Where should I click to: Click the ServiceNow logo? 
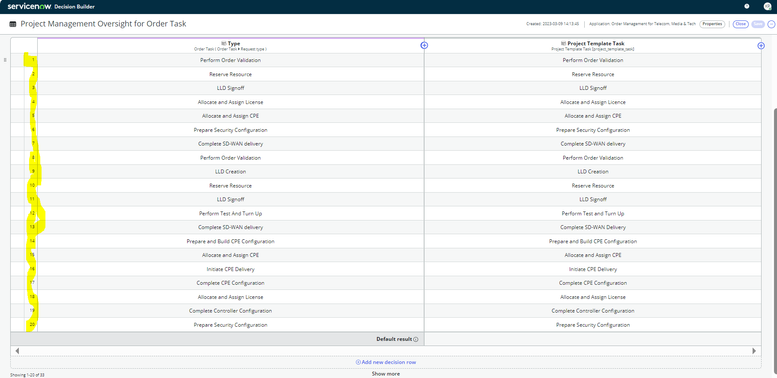pos(29,6)
